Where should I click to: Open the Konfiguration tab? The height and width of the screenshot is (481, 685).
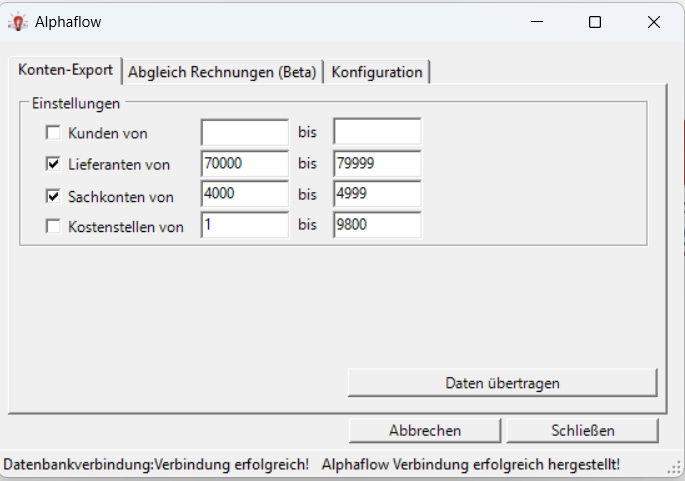(x=377, y=72)
